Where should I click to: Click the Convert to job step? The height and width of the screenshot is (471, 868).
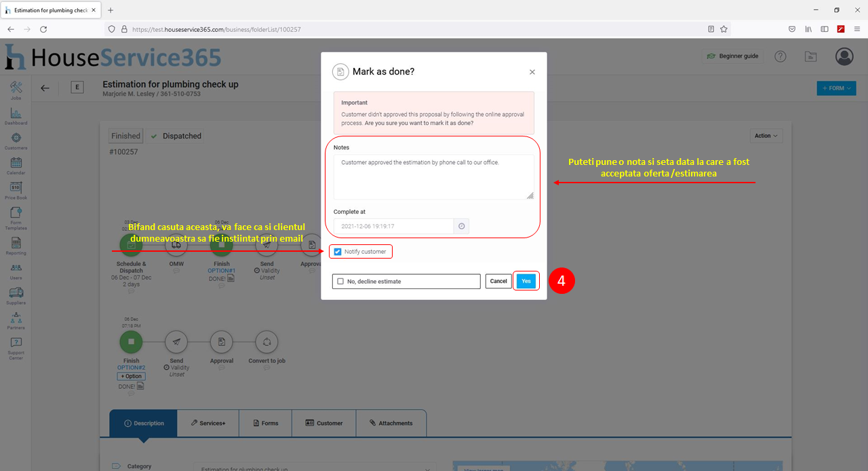(x=267, y=341)
